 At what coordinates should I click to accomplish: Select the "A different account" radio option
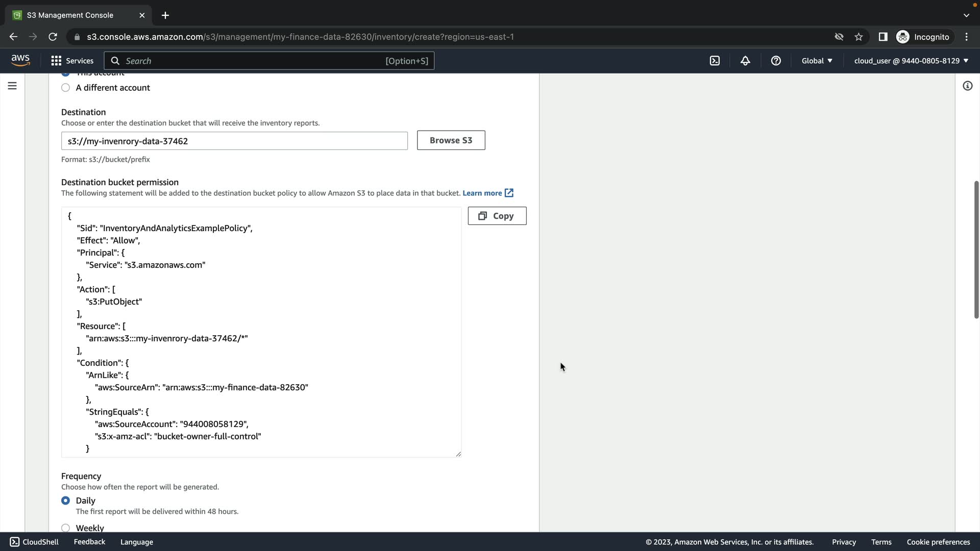coord(66,88)
